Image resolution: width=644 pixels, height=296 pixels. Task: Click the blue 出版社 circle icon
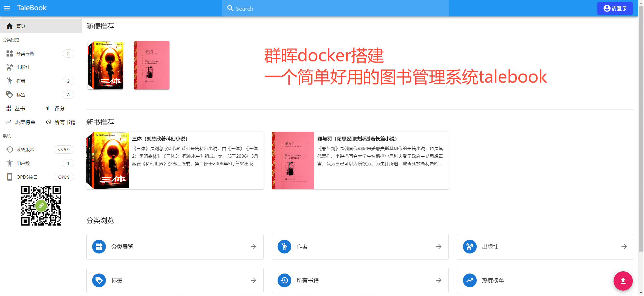point(470,247)
